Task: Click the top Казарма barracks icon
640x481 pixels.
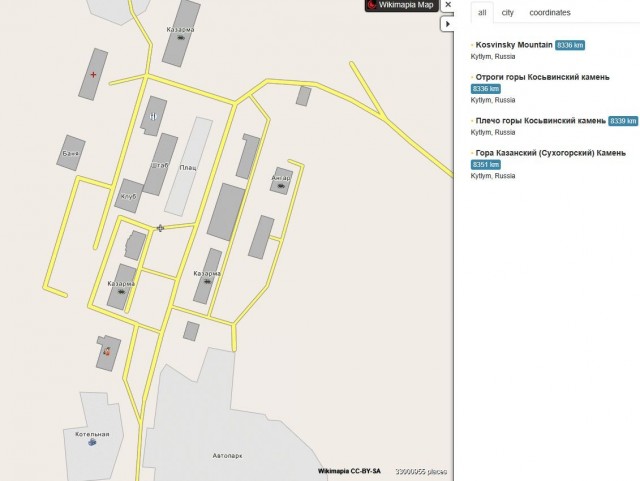Action: [181, 38]
